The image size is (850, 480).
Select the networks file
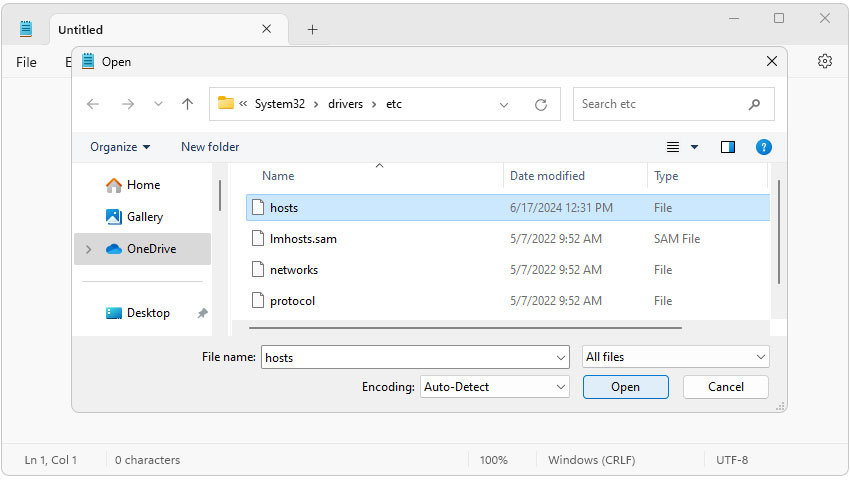click(x=294, y=270)
